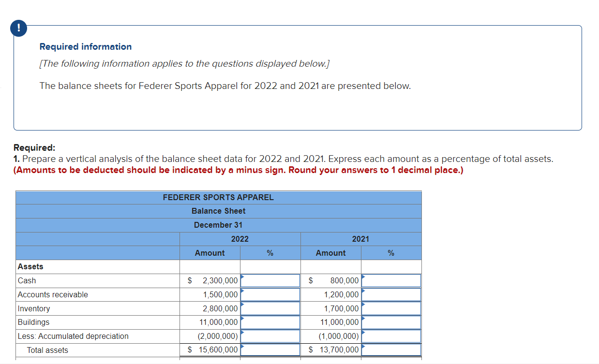Click the Required: label

click(34, 147)
